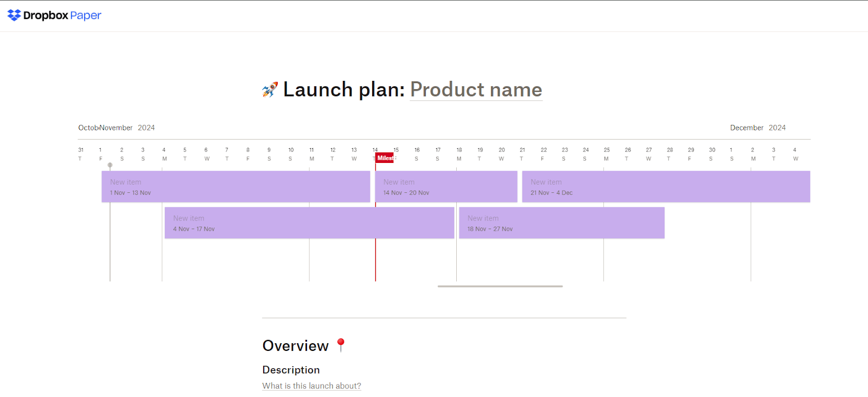Viewport: 868px width, 397px height.
Task: Click the Dropbox Paper logo
Action: pos(53,15)
